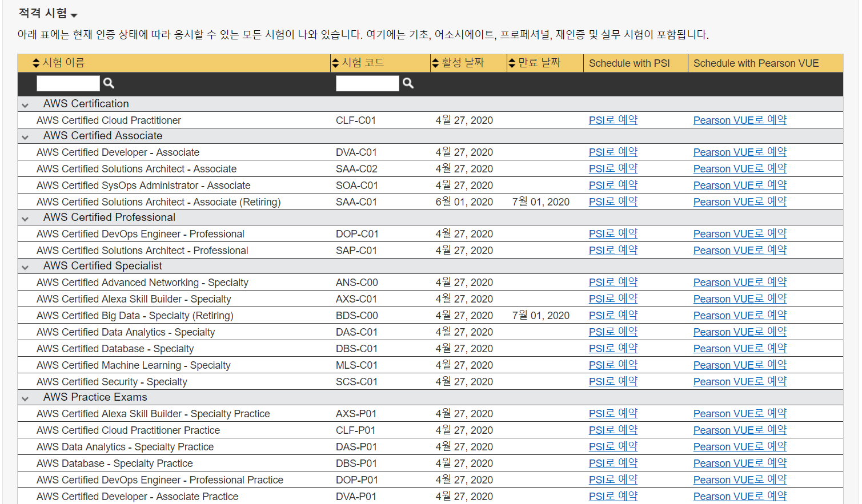Image resolution: width=862 pixels, height=504 pixels.
Task: Select AWS Certified Machine Learning - Specialty name
Action: pos(134,365)
